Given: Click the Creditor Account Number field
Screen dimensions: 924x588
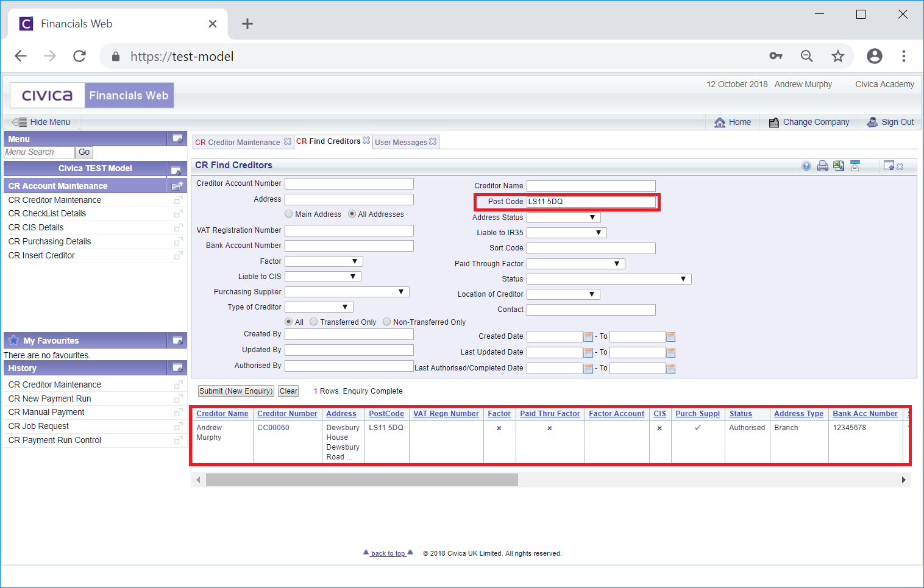Looking at the screenshot, I should tap(349, 183).
